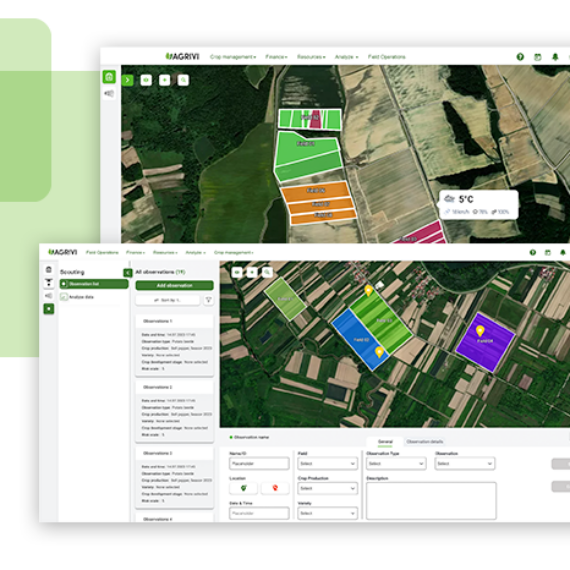Click the Add observation button
570x570 pixels.
(x=174, y=285)
